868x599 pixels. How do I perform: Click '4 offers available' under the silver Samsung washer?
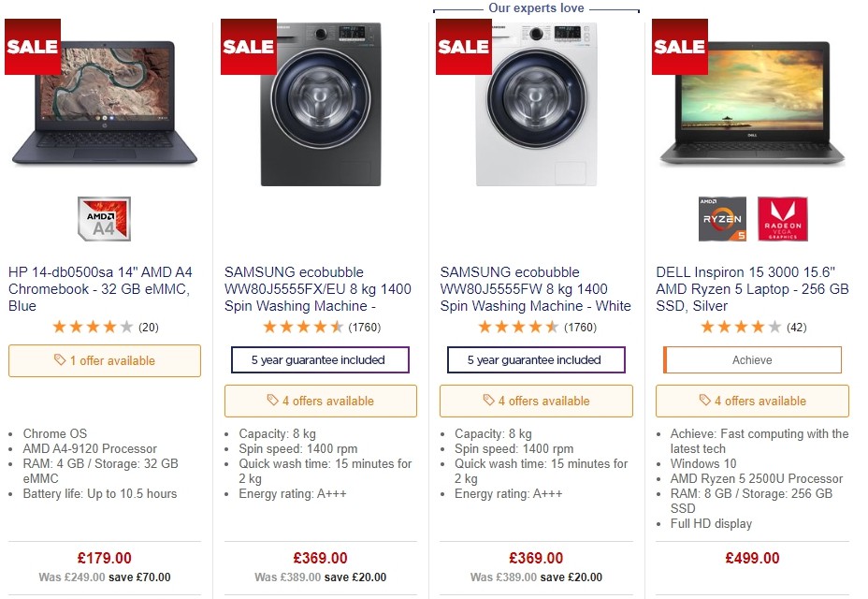coord(320,401)
